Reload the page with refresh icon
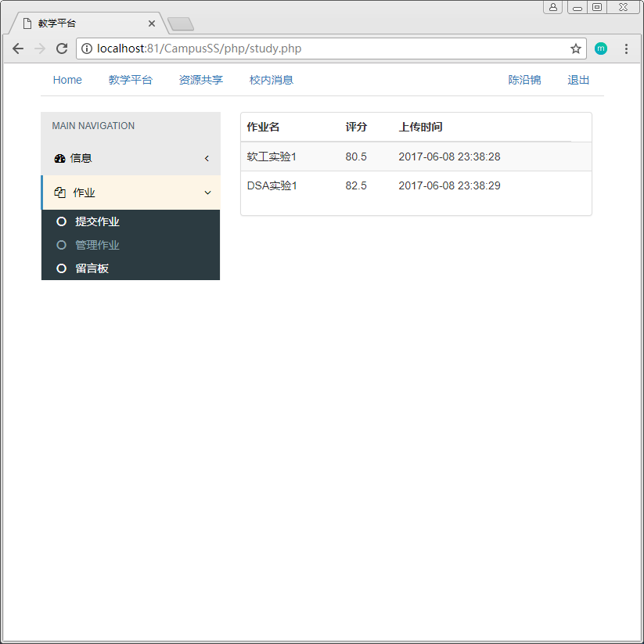644x644 pixels. tap(62, 49)
